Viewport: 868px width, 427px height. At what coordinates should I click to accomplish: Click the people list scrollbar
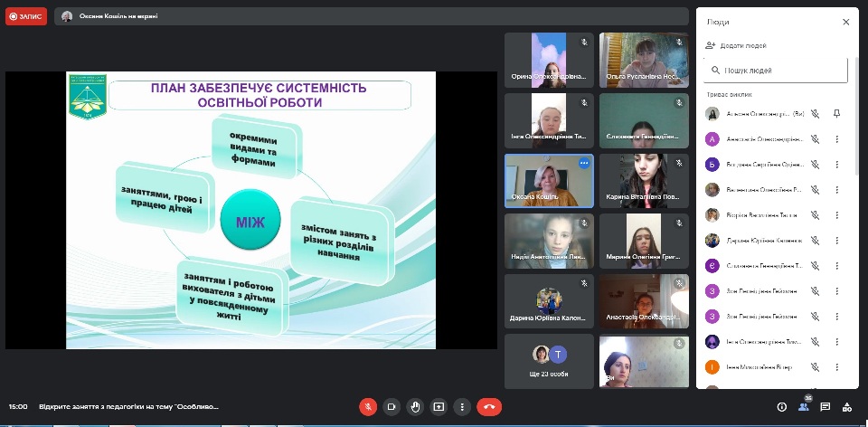855,117
